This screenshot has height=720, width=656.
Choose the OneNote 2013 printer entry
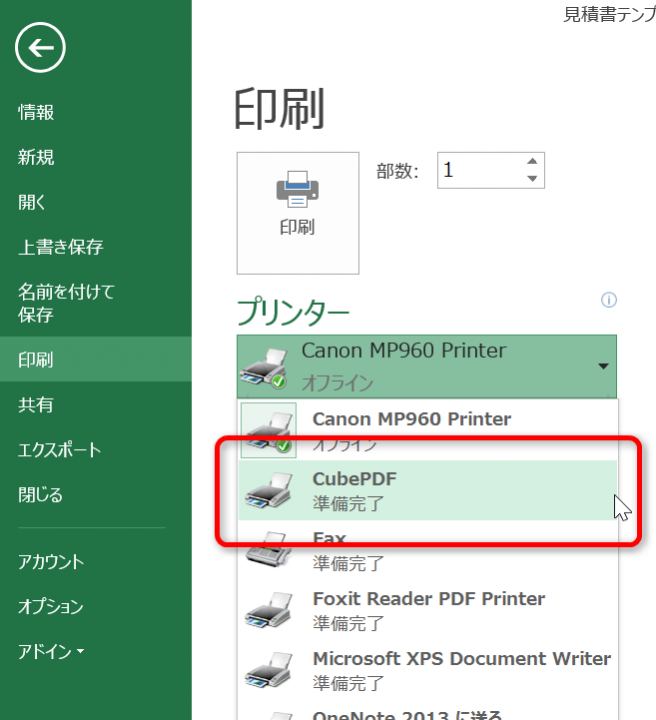pyautogui.click(x=428, y=711)
